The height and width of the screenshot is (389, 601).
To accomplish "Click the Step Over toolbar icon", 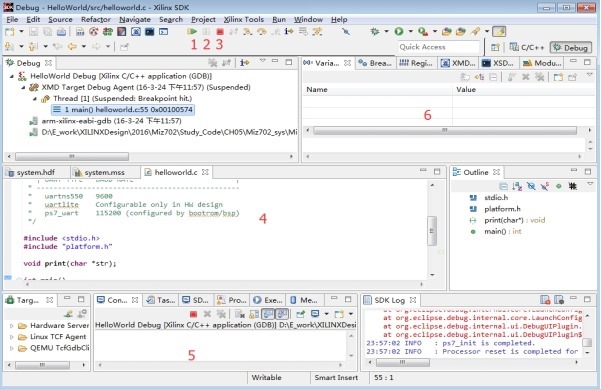I will coord(261,31).
